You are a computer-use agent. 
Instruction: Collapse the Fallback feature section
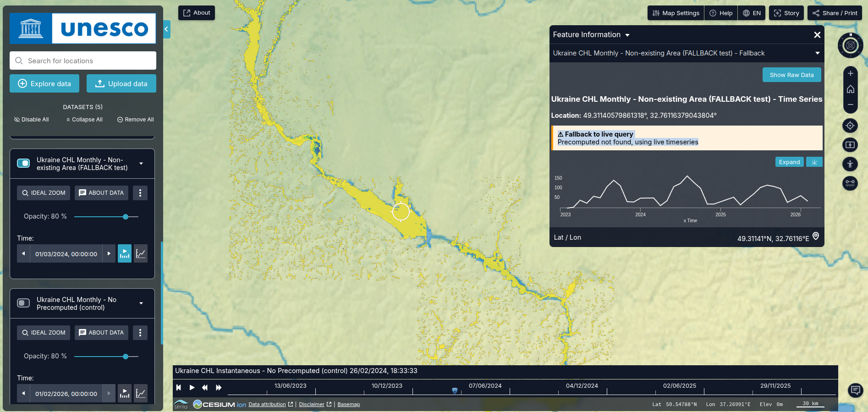pyautogui.click(x=817, y=53)
